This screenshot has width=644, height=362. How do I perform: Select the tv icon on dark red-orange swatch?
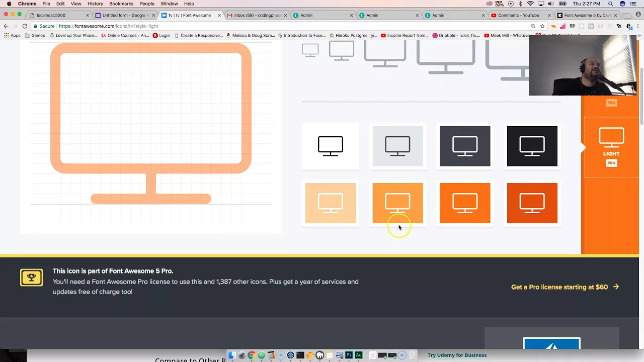point(532,203)
